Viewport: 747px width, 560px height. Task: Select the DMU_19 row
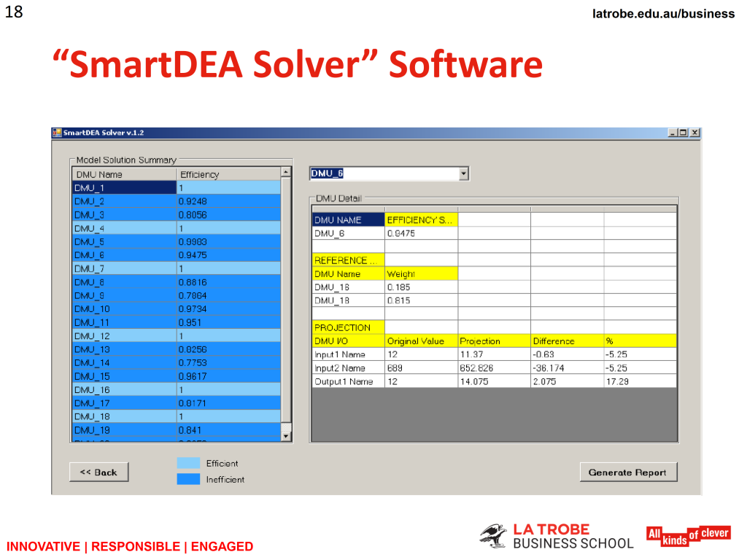pos(177,430)
